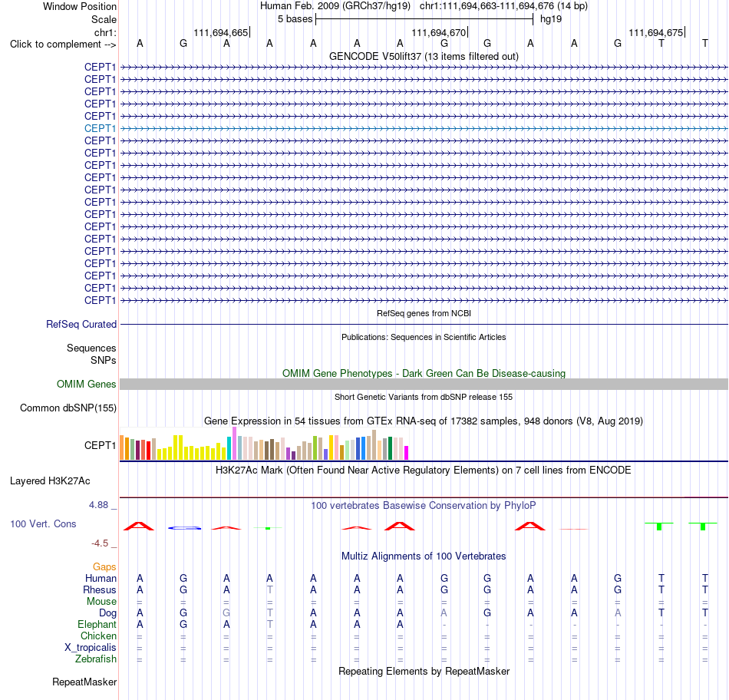Click the orange Gaps row label
The image size is (729, 700).
pos(104,567)
